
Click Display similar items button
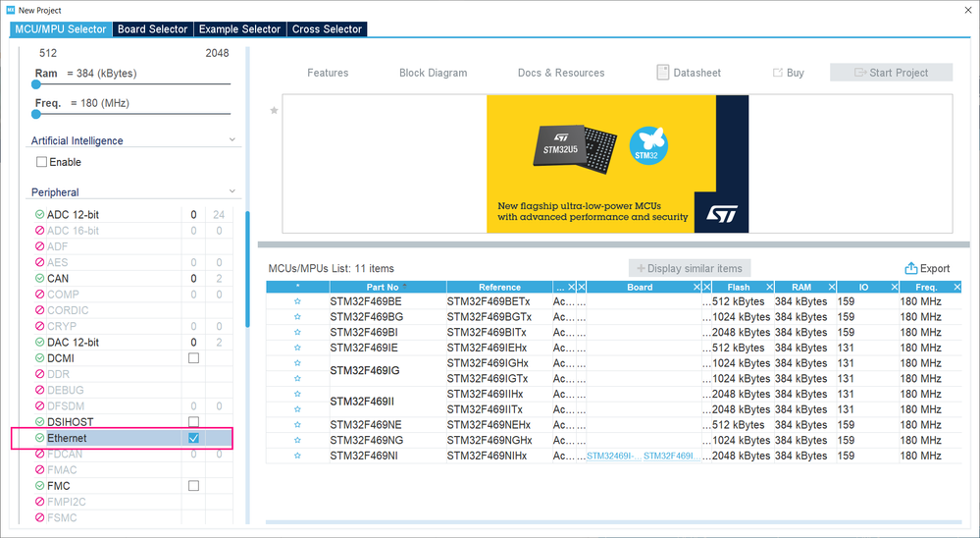click(690, 268)
